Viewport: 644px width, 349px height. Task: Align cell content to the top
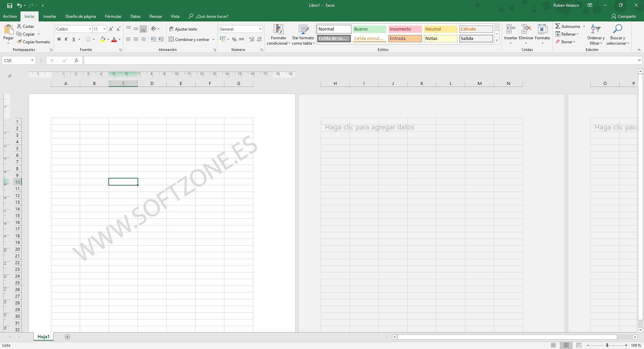point(128,29)
